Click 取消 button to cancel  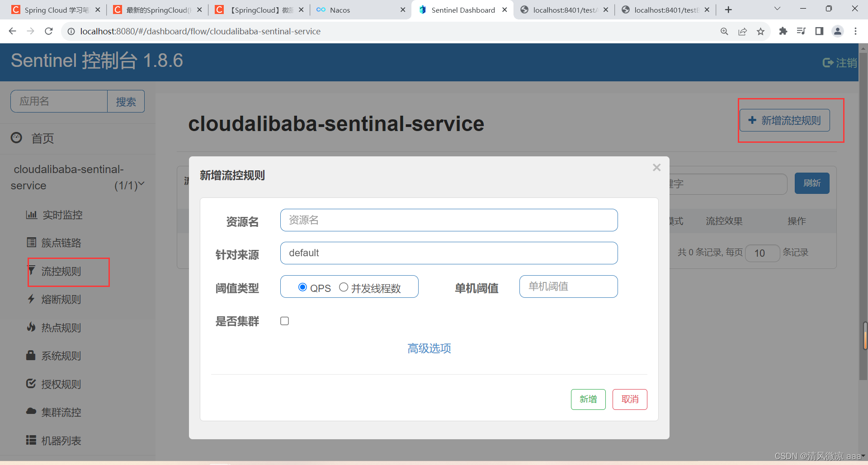click(x=630, y=399)
